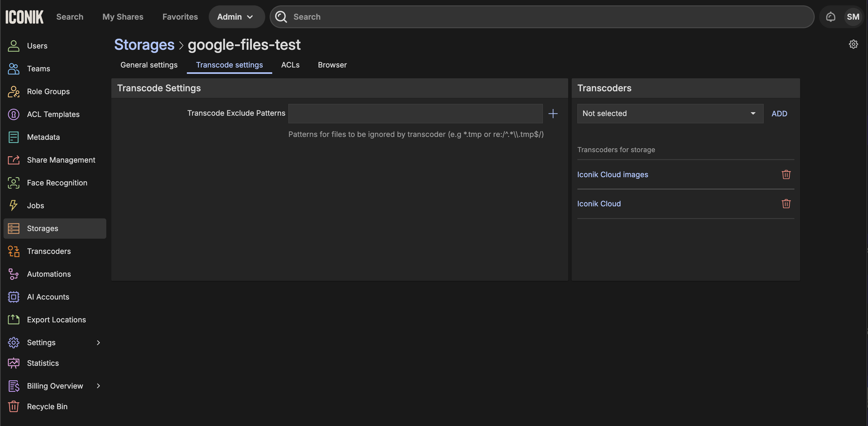Open the Browser tab
The width and height of the screenshot is (868, 426).
coord(332,65)
